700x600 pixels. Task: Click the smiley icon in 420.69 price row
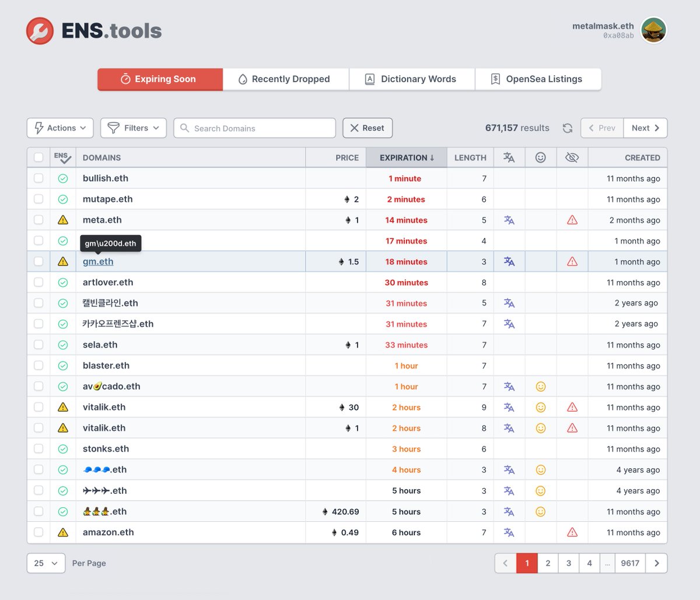541,511
